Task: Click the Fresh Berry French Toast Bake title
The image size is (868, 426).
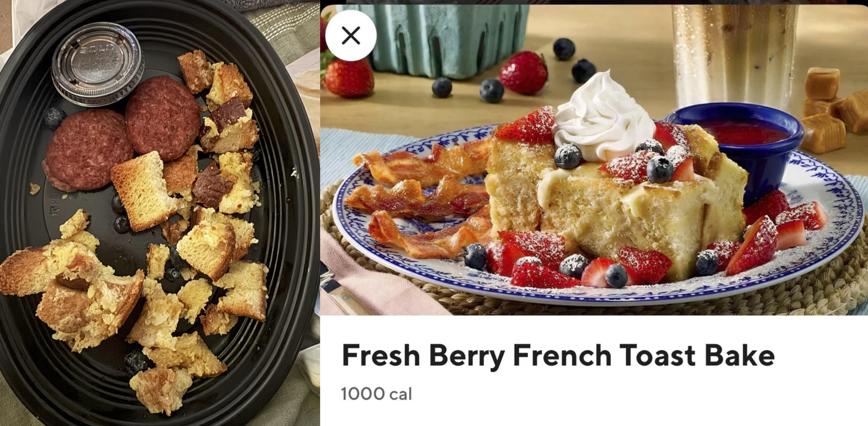Action: (x=558, y=355)
